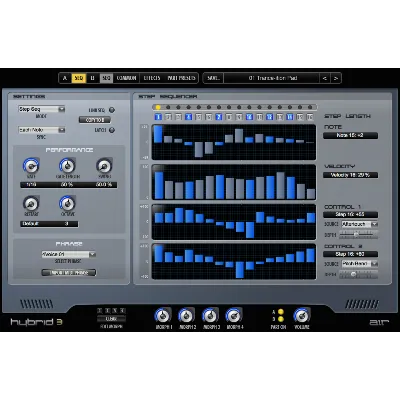Open the Step Seq mode dropdown

point(42,109)
